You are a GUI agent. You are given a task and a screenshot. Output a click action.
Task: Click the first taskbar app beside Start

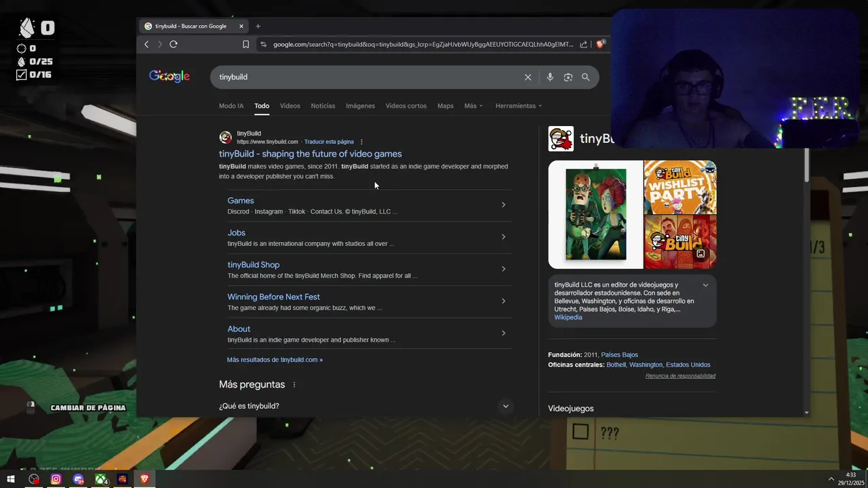click(x=34, y=479)
